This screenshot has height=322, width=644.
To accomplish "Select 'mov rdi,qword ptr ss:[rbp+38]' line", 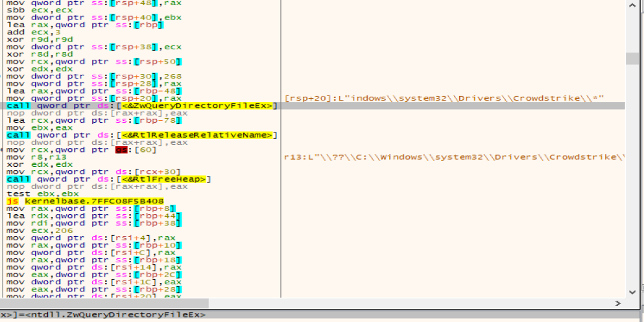I will 94,223.
